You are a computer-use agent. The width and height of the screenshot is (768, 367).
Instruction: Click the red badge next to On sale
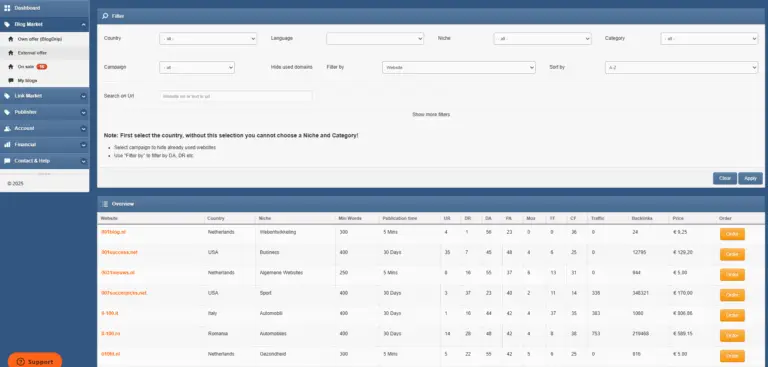[x=42, y=67]
